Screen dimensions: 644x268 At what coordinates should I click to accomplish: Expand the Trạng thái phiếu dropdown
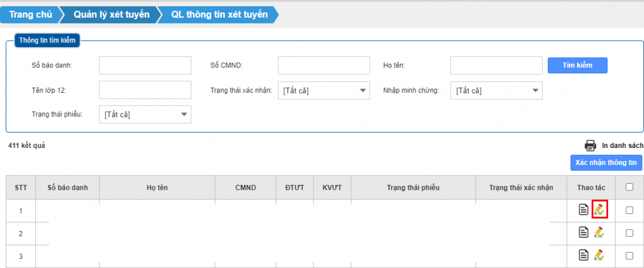tap(145, 114)
